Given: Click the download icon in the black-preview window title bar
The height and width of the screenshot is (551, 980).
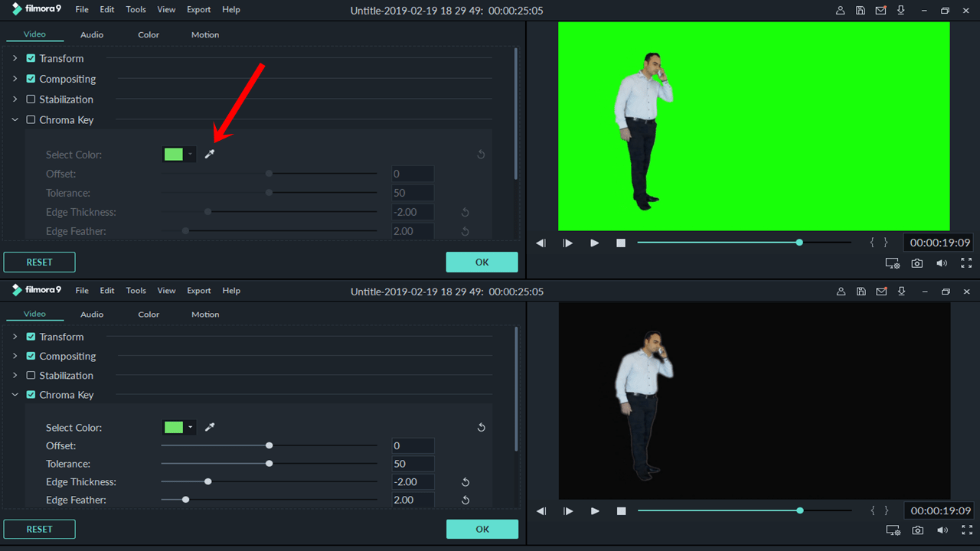Looking at the screenshot, I should pyautogui.click(x=901, y=292).
